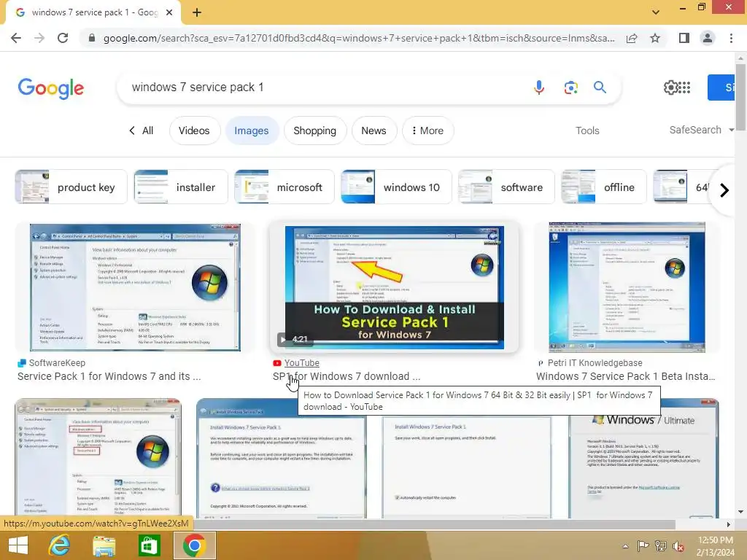Filter by product key chip

[x=71, y=187]
